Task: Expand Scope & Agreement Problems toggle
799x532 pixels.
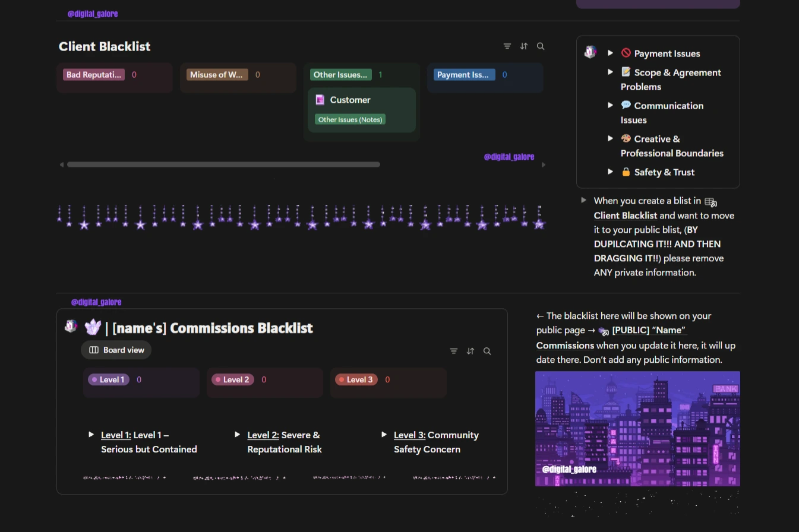Action: [610, 72]
